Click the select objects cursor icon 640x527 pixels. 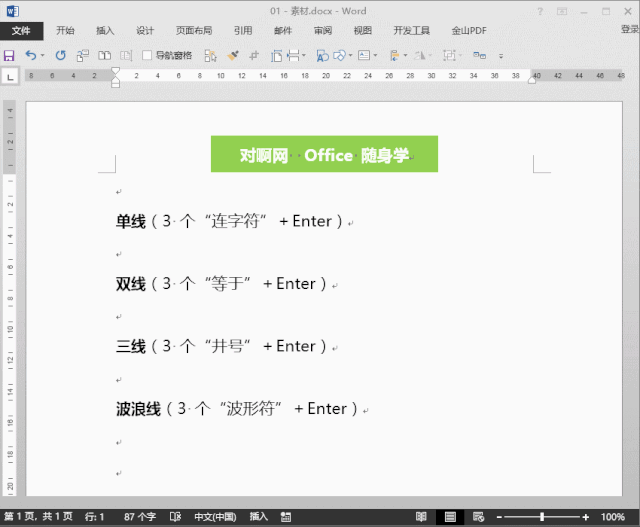point(211,55)
